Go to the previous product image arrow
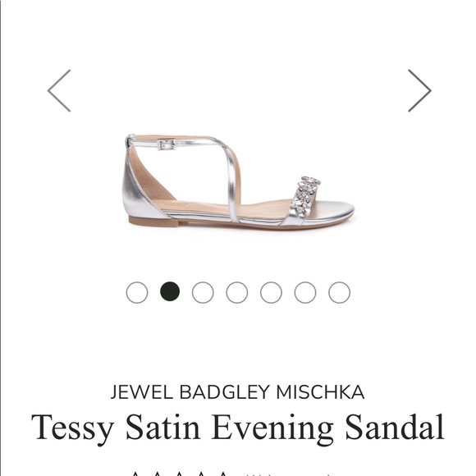This screenshot has width=476, height=476. click(x=59, y=91)
